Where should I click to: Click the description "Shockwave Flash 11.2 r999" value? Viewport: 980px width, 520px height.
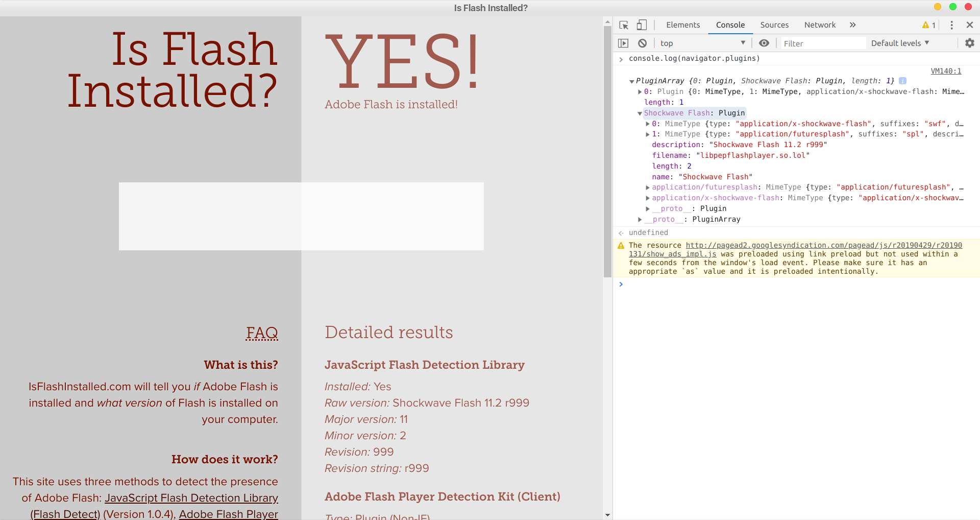click(x=768, y=145)
